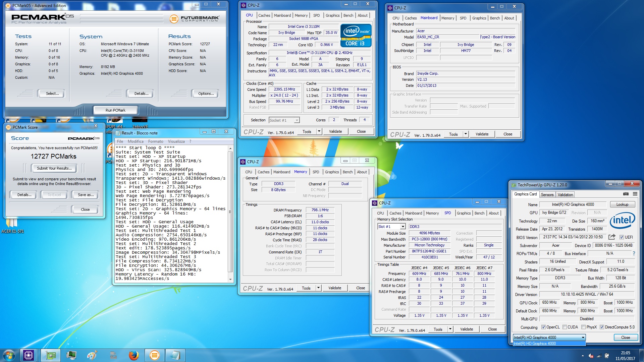Image resolution: width=644 pixels, height=362 pixels.
Task: Click Show Desktop strip at taskbar end
Action: pyautogui.click(x=641, y=355)
